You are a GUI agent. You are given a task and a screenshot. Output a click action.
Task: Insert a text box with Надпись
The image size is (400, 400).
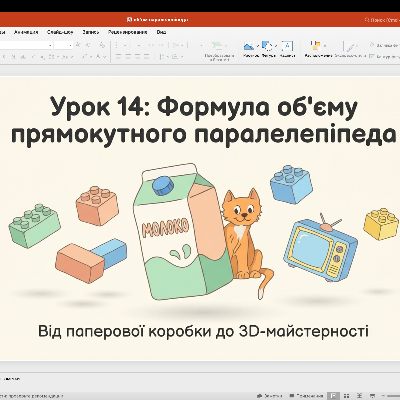pyautogui.click(x=287, y=49)
